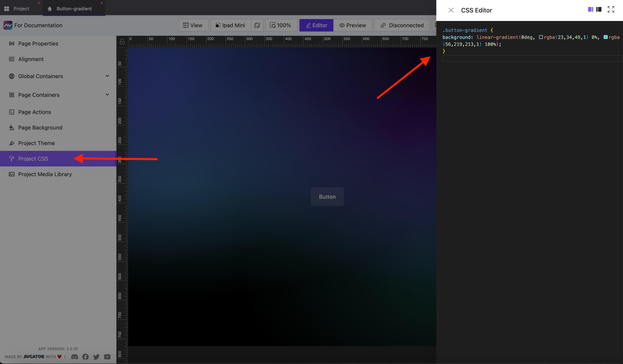Expand the CSS Editor to fullscreen
The height and width of the screenshot is (364, 623).
click(x=611, y=9)
